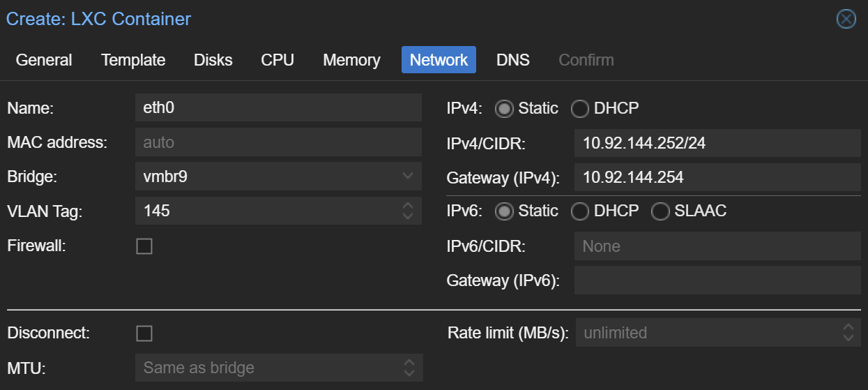Click the VLAN Tag spinner arrows
868x390 pixels.
(x=408, y=211)
